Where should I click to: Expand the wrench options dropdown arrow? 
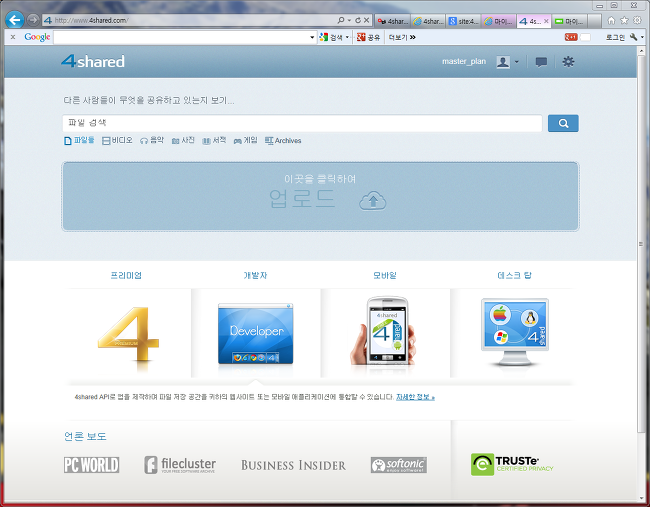point(642,37)
